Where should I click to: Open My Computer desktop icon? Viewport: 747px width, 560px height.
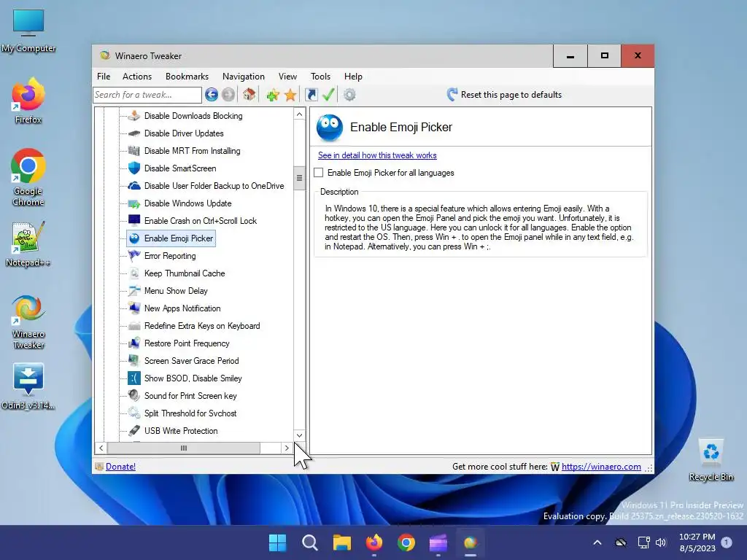point(28,31)
